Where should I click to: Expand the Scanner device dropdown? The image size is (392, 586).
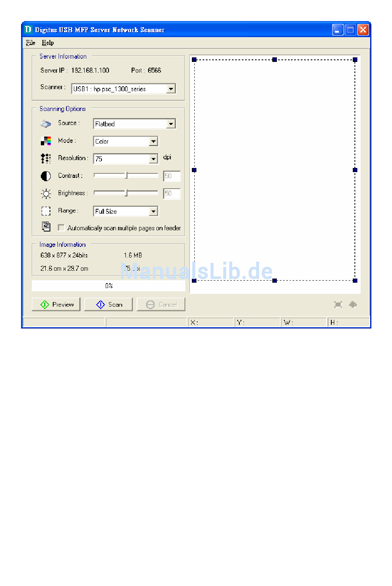171,89
